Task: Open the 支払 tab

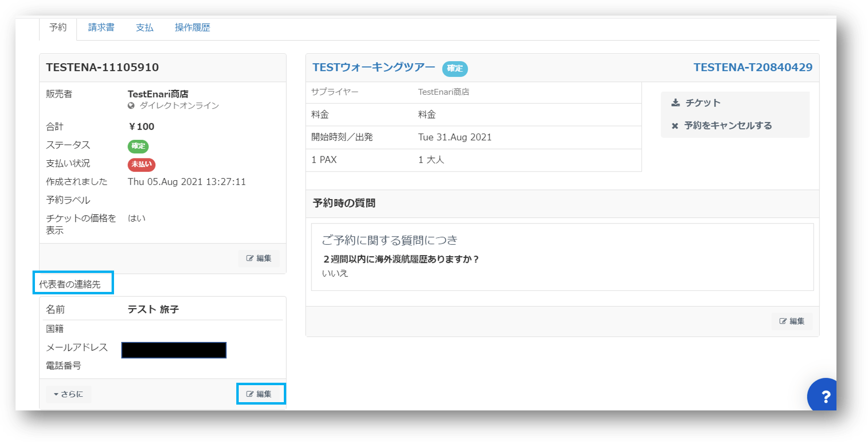Action: click(x=145, y=28)
